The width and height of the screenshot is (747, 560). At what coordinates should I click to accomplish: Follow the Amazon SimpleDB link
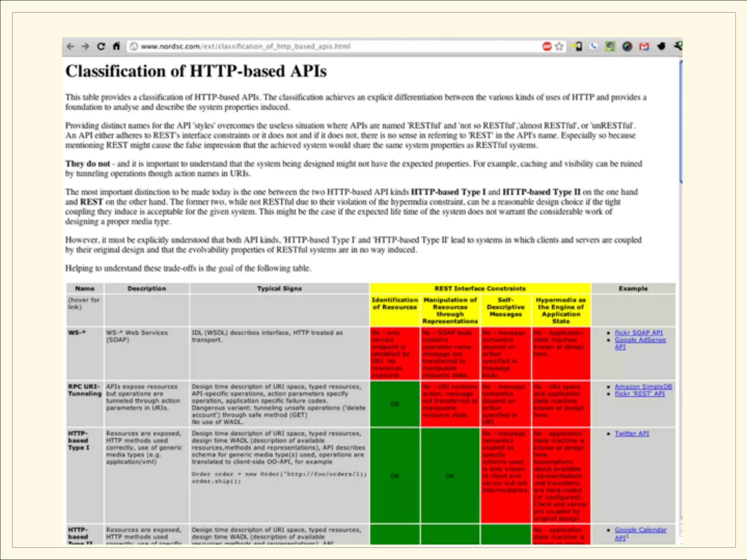click(x=643, y=386)
